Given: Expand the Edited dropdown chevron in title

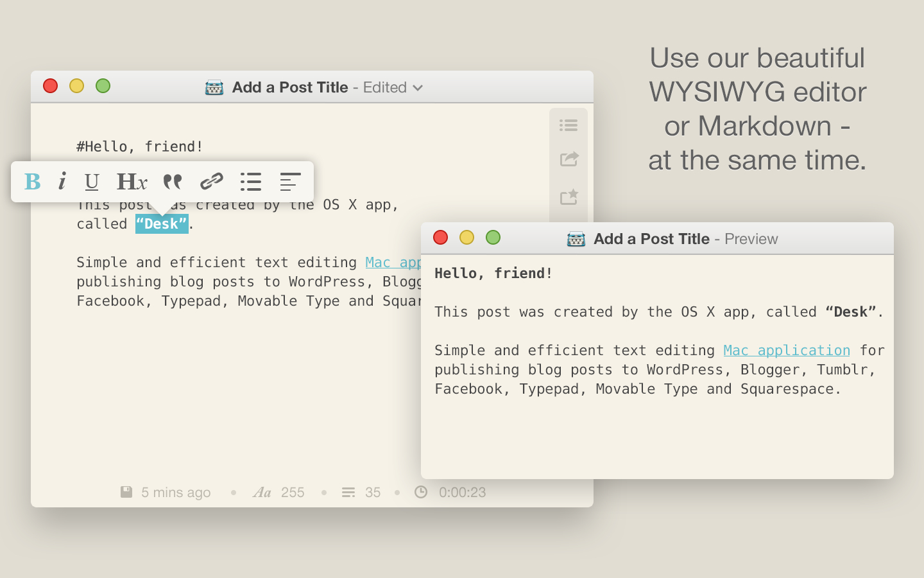Looking at the screenshot, I should coord(418,88).
